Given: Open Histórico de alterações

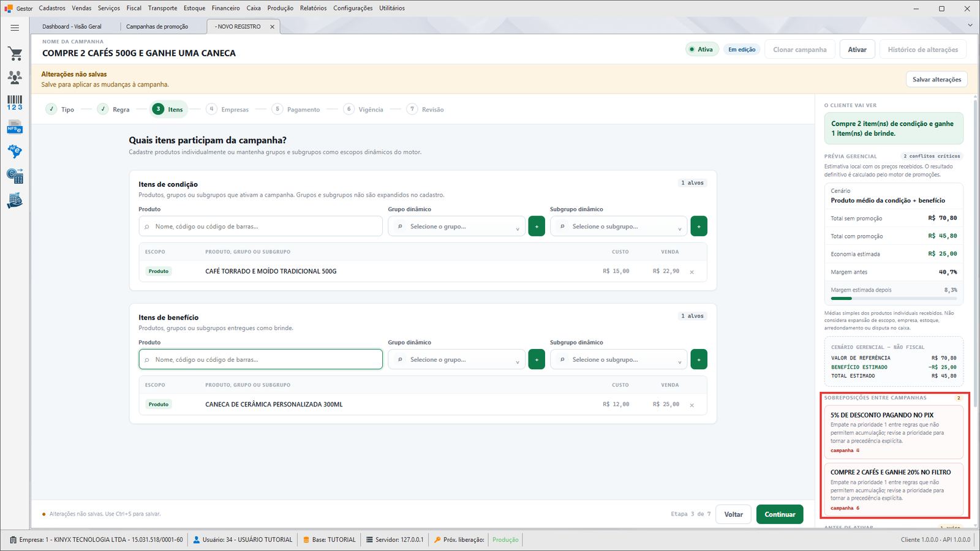Looking at the screenshot, I should tap(923, 50).
